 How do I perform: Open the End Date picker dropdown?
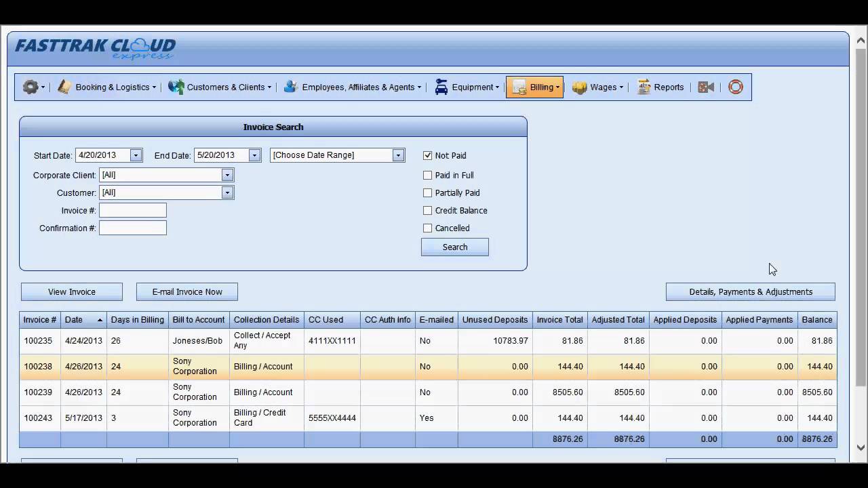(x=254, y=155)
